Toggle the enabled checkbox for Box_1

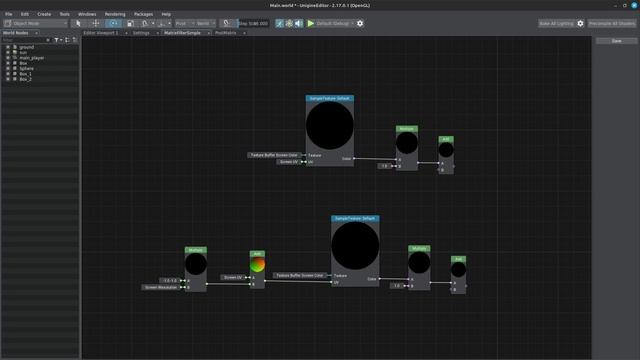pos(8,73)
